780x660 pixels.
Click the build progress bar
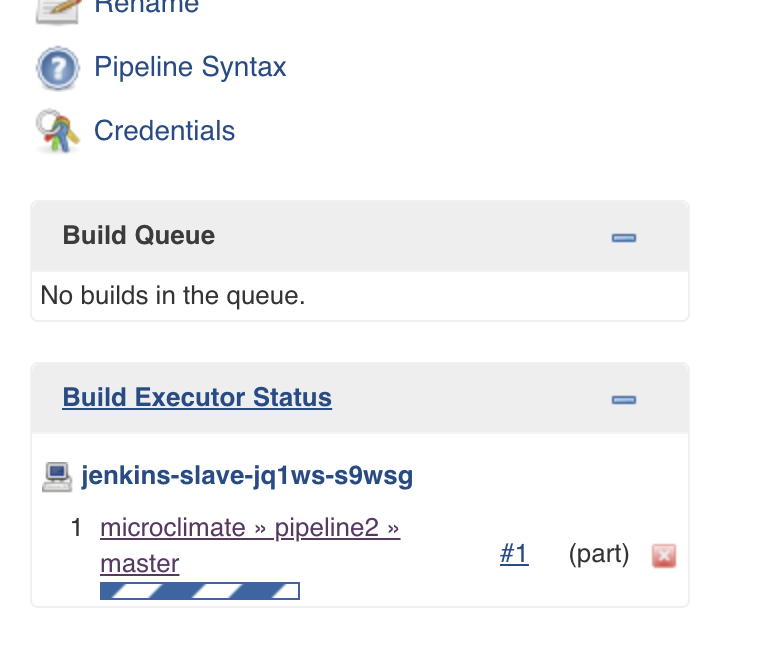pyautogui.click(x=200, y=590)
